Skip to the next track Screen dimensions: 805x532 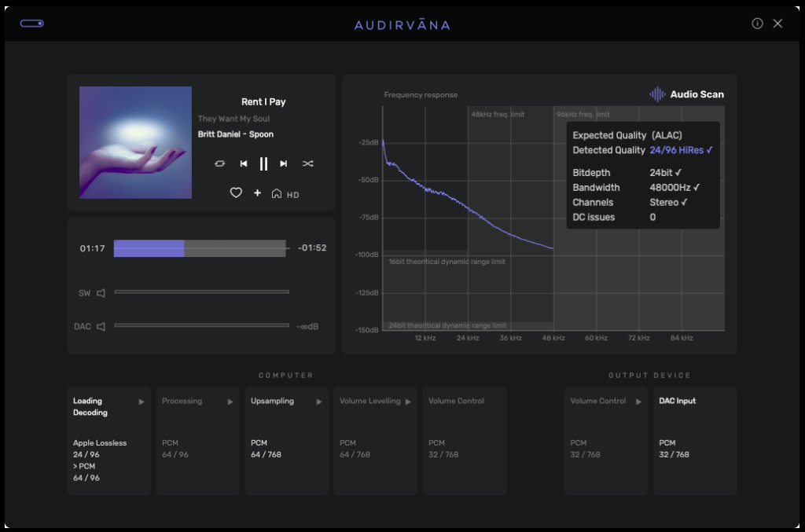tap(284, 163)
